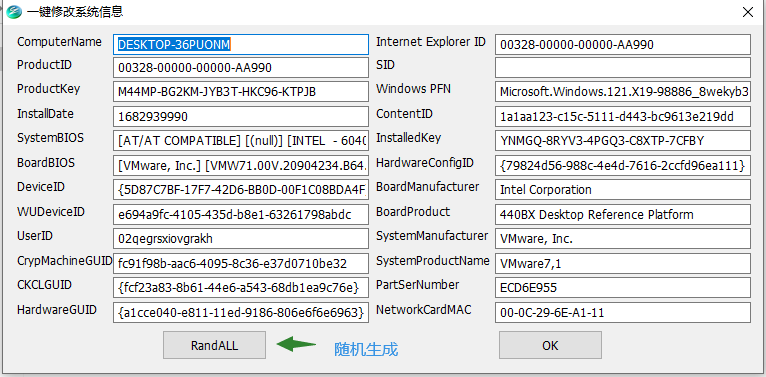Click into the ProductID field

click(x=241, y=67)
